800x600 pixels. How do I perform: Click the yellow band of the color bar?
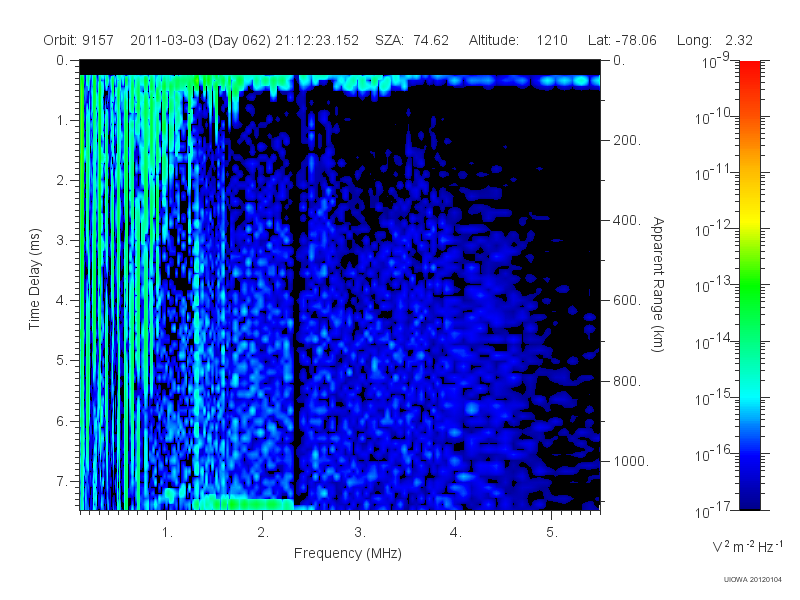pos(749,217)
